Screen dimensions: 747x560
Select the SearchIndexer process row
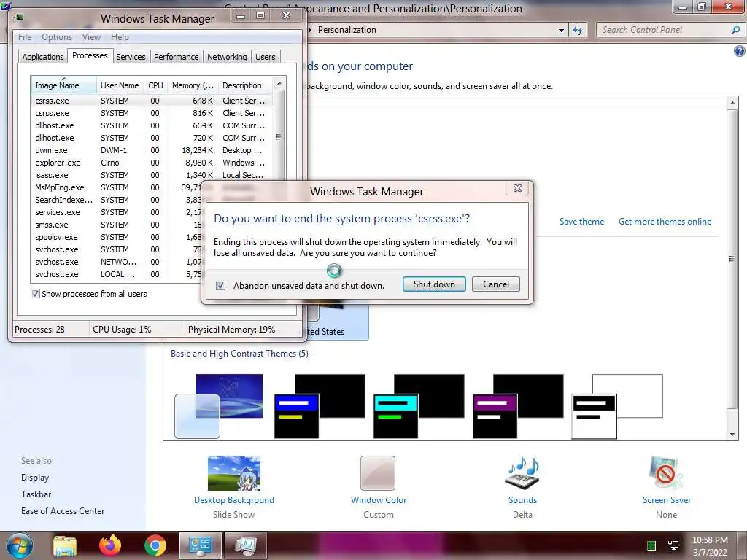[x=116, y=200]
